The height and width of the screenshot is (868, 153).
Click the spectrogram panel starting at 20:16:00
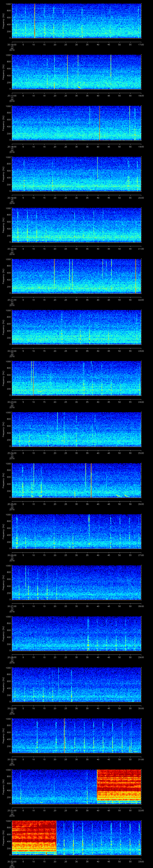coord(76,21)
